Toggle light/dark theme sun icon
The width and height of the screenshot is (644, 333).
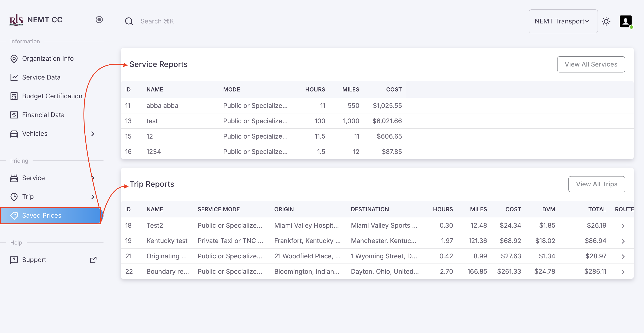click(606, 21)
